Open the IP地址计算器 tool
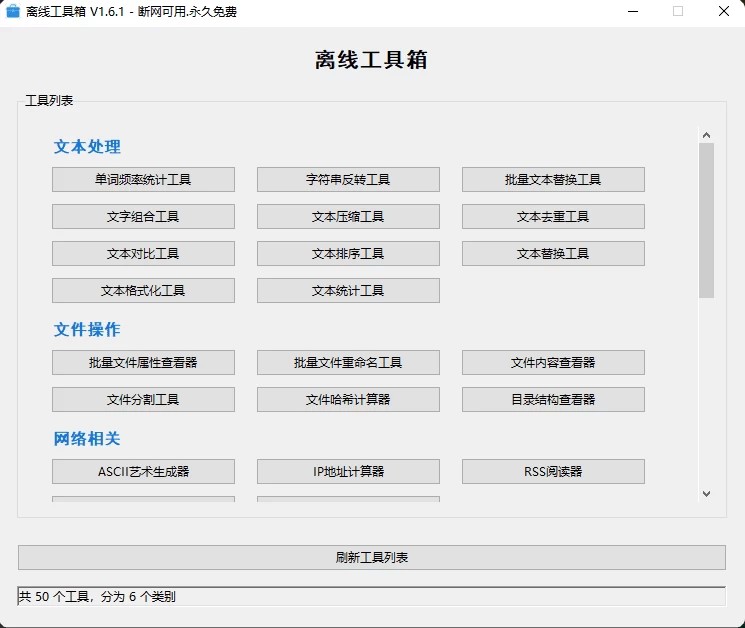 tap(348, 472)
